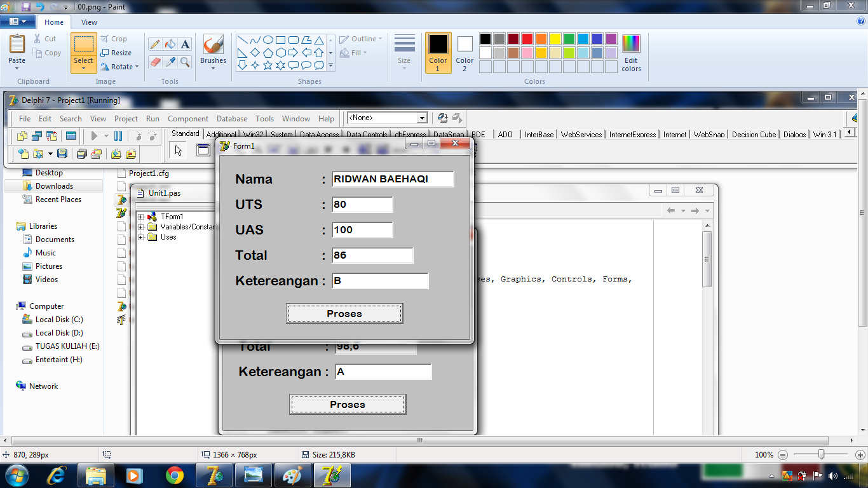Click the Standard Delphi palette tab
The height and width of the screenshot is (488, 868).
click(x=186, y=133)
